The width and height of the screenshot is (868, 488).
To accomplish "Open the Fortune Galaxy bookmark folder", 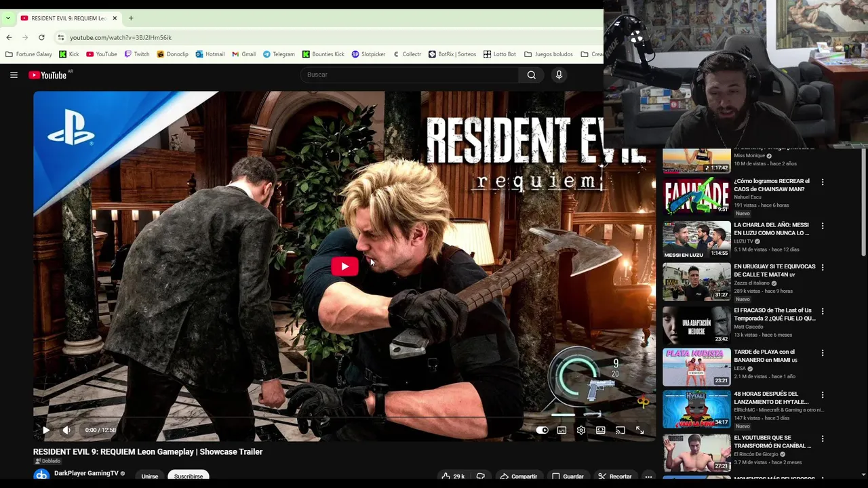I will 29,54.
